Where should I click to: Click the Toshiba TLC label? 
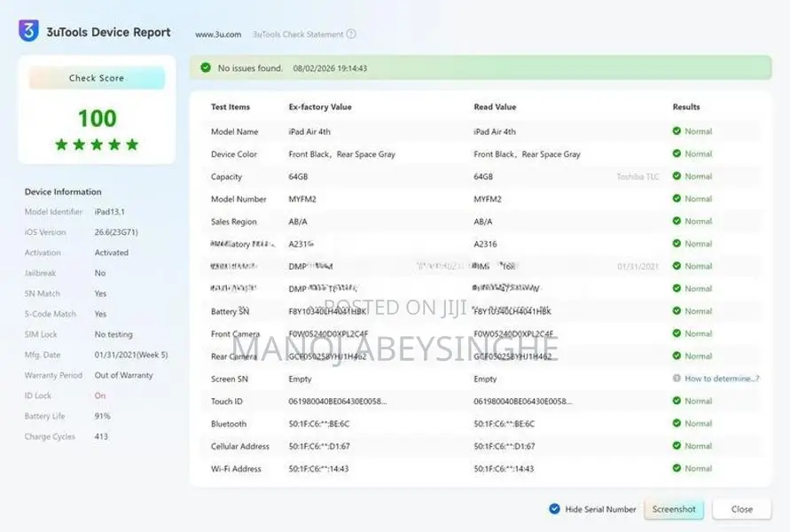pos(637,176)
